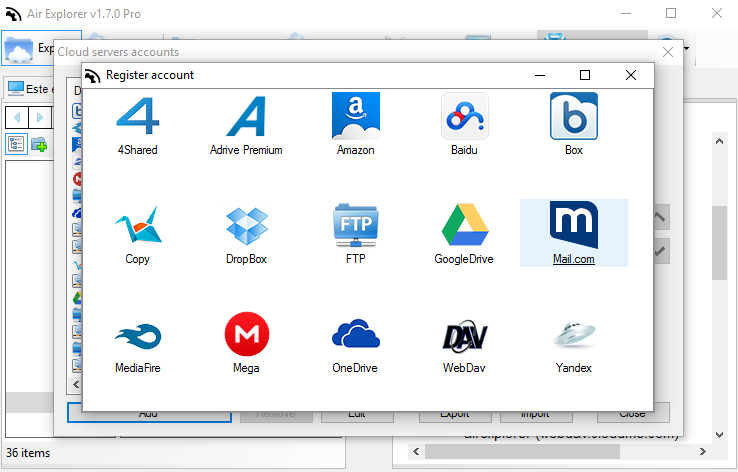The image size is (738, 472).
Task: Click accounts list left scroll arrow
Action: point(76,384)
